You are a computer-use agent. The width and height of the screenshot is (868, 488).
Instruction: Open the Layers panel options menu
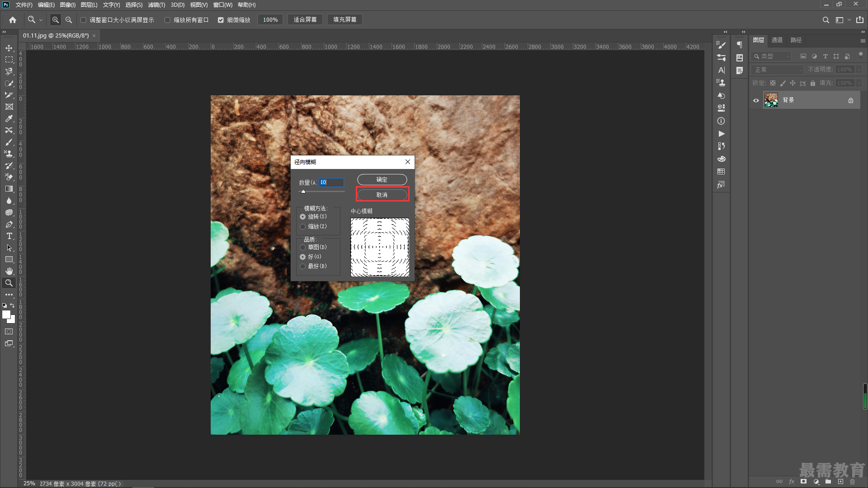863,41
